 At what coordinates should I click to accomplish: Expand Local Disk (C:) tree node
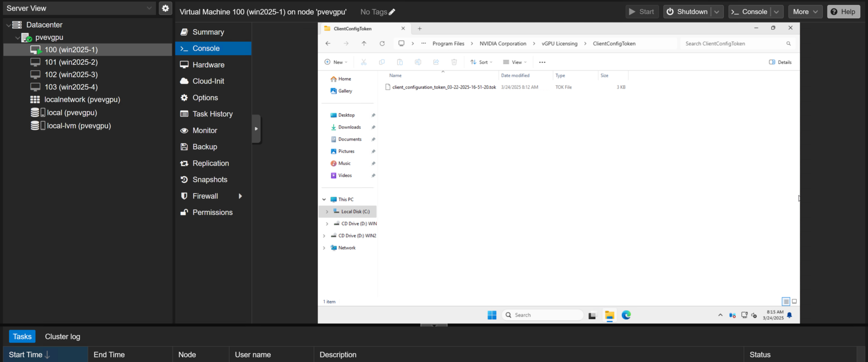tap(327, 212)
